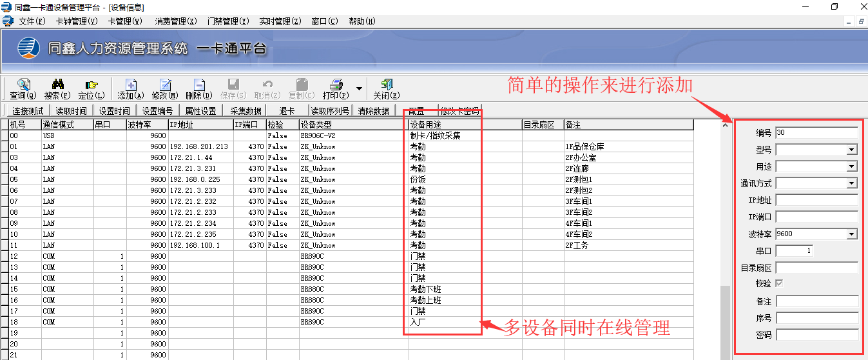Click the 定位 (Locate) pointing hand icon
Image resolution: width=868 pixels, height=360 pixels.
[x=92, y=85]
